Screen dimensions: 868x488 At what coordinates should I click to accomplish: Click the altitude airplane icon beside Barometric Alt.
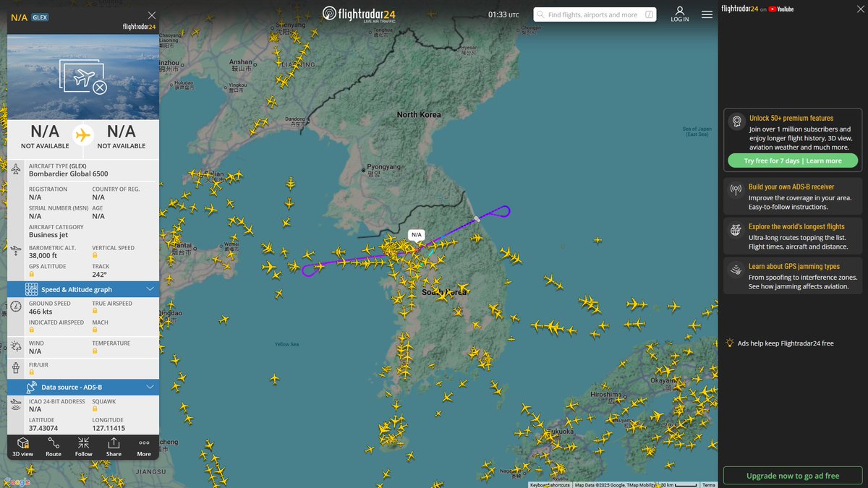(17, 250)
